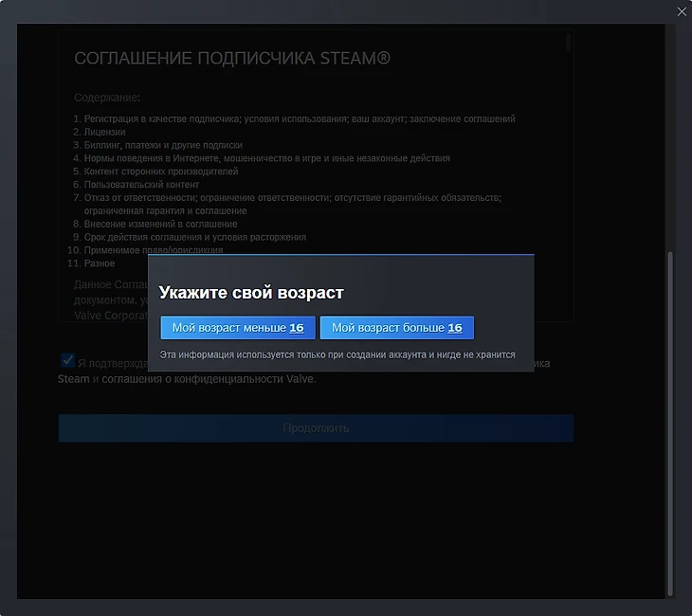Open contents item 1 "Регистрация в качестве подписчика"
692x616 pixels.
[299, 118]
